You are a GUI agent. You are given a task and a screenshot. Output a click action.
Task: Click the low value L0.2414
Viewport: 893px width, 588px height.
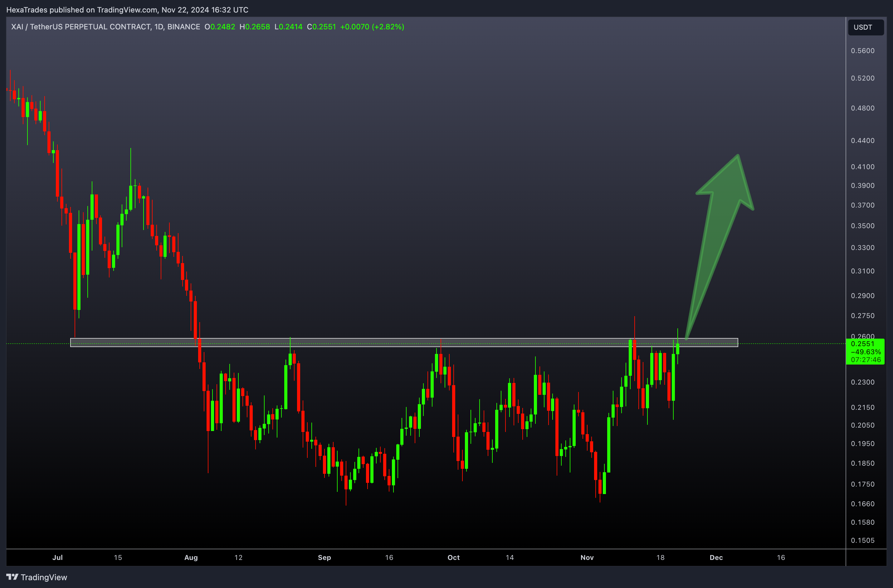[x=289, y=27]
